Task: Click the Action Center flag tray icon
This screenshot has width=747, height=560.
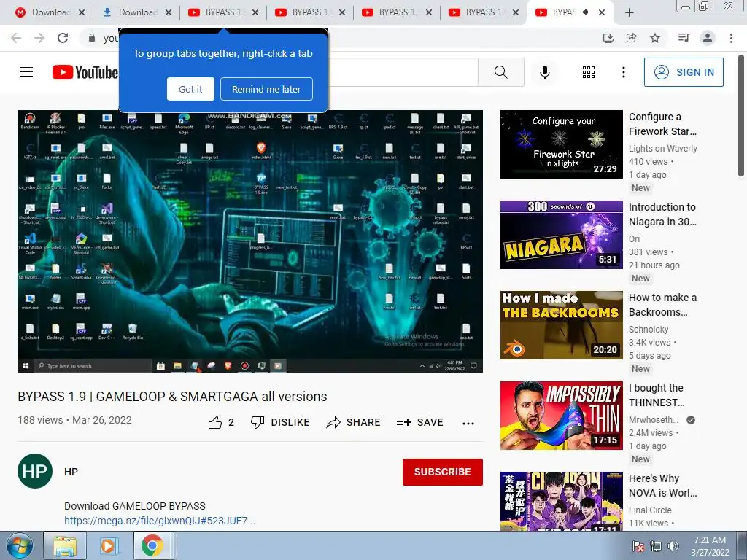Action: [x=638, y=546]
